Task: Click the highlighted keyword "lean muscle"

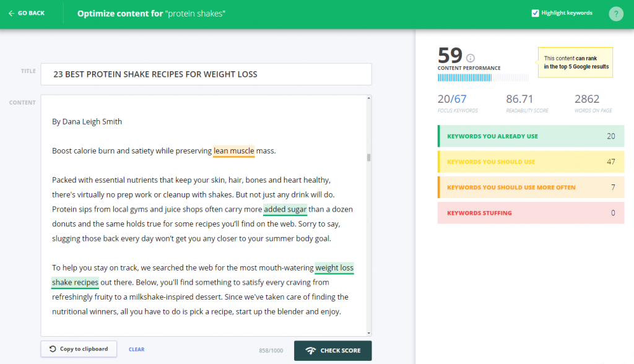Action: (x=233, y=151)
